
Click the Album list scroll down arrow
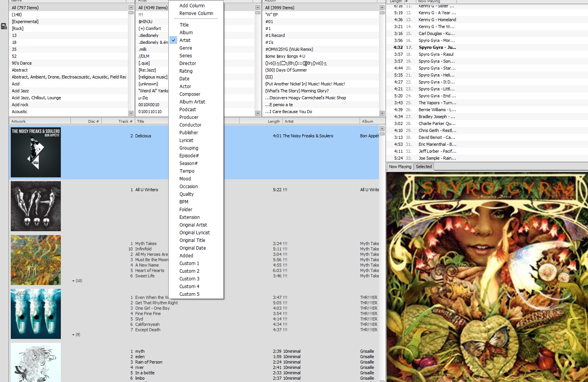382,113
